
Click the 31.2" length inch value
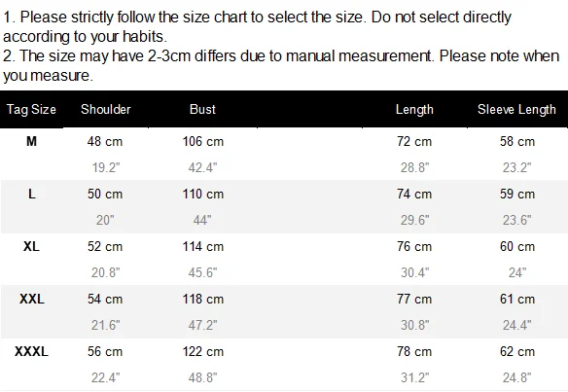click(x=414, y=377)
